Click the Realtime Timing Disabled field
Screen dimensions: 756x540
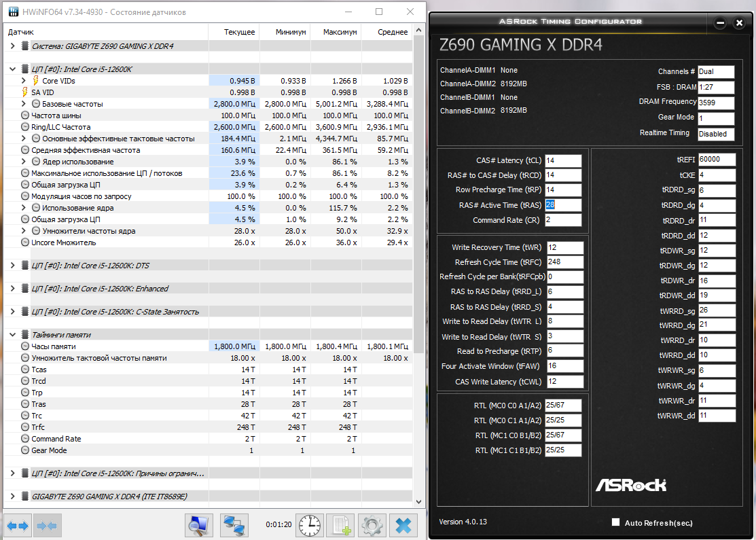716,134
